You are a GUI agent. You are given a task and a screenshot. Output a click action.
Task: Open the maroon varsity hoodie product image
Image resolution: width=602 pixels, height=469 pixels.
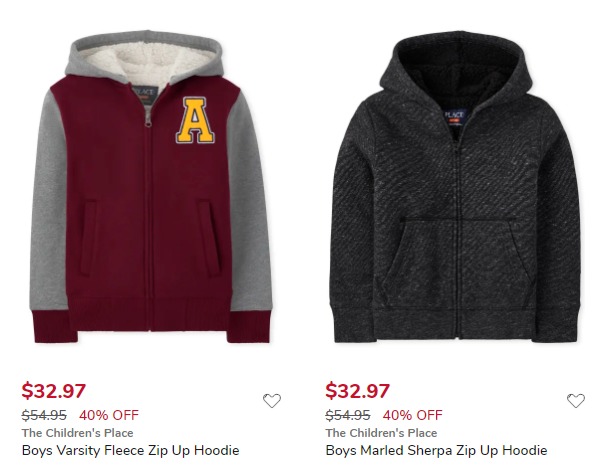coord(151,187)
